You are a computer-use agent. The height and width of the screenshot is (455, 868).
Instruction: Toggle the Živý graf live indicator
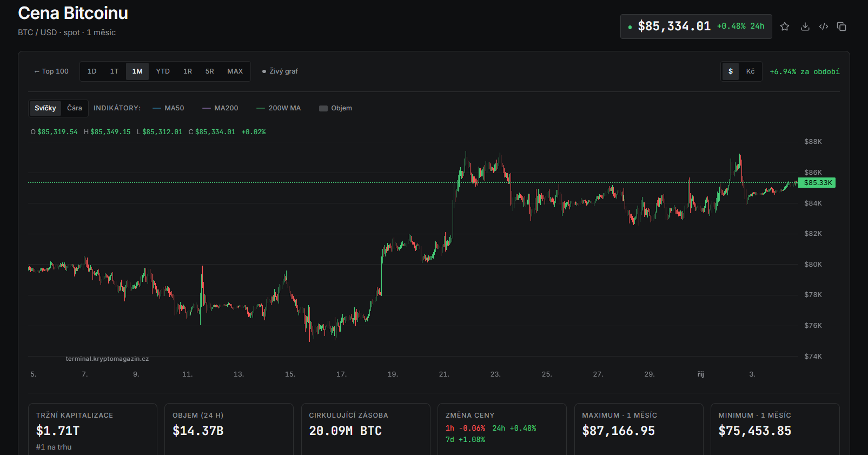[280, 71]
